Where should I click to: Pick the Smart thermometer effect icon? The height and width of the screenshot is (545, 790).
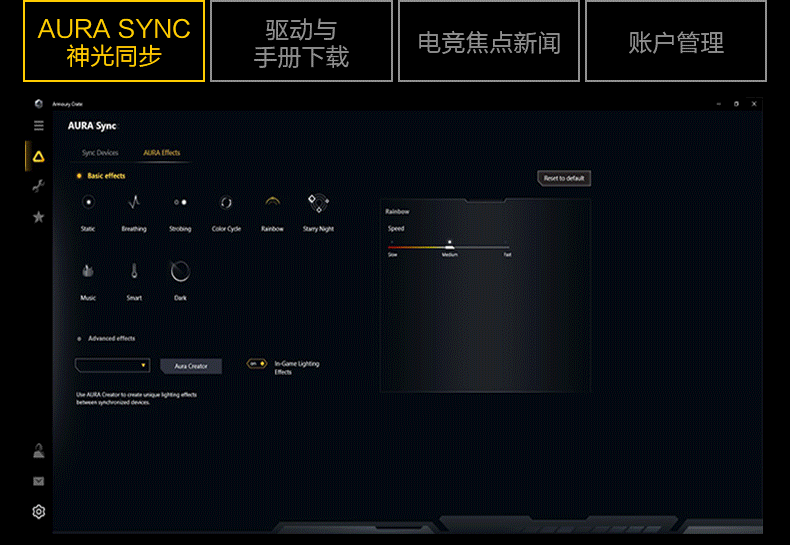tap(134, 271)
